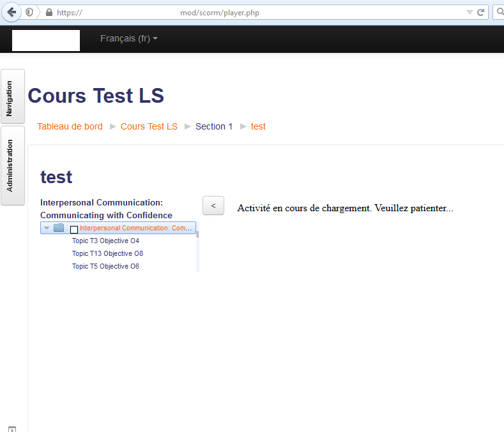Click the folder icon in tree
This screenshot has width=504, height=432.
coord(59,228)
